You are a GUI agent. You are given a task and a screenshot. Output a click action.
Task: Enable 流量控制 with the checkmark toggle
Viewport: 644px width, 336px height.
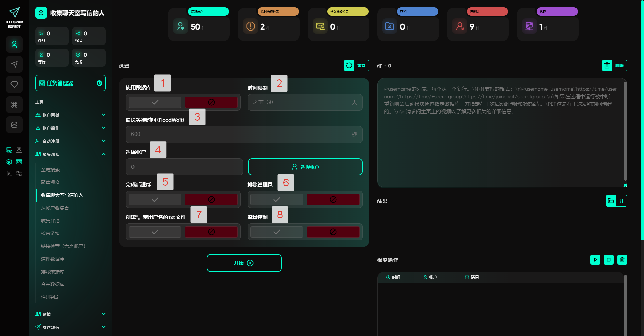coord(276,232)
